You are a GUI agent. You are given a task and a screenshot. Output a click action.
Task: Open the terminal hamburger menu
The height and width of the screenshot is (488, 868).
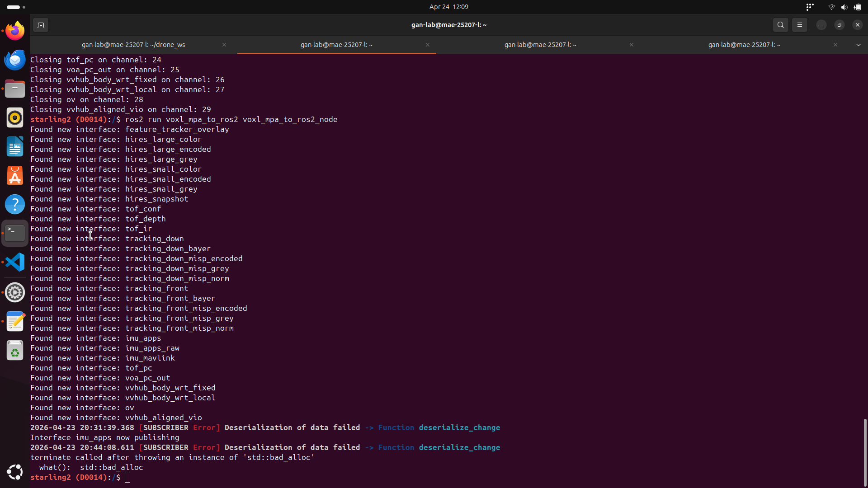coord(800,25)
